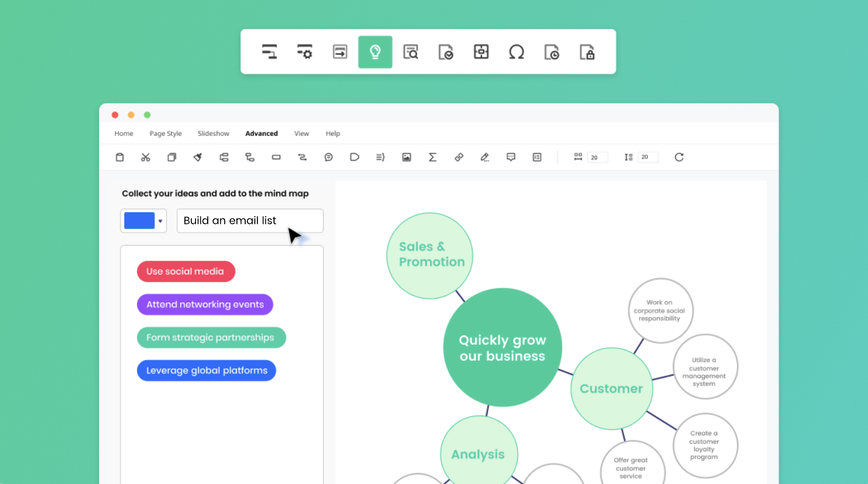Viewport: 868px width, 484px height.
Task: Open the View menu
Action: click(x=301, y=133)
